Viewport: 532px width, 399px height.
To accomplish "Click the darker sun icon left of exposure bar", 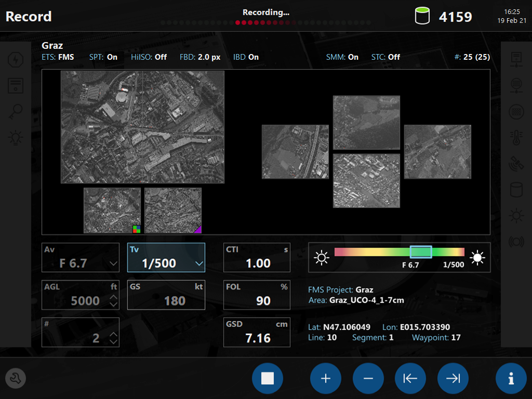I will 321,258.
